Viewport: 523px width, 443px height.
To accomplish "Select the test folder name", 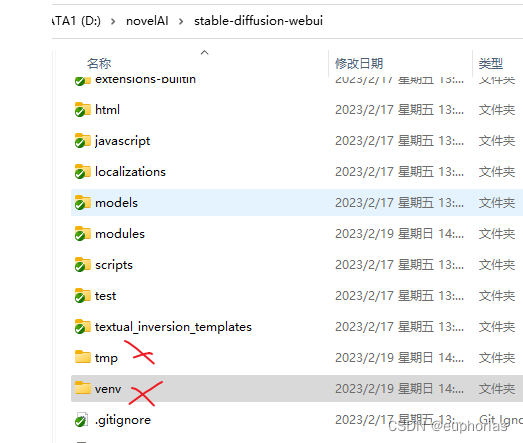I will (x=105, y=296).
